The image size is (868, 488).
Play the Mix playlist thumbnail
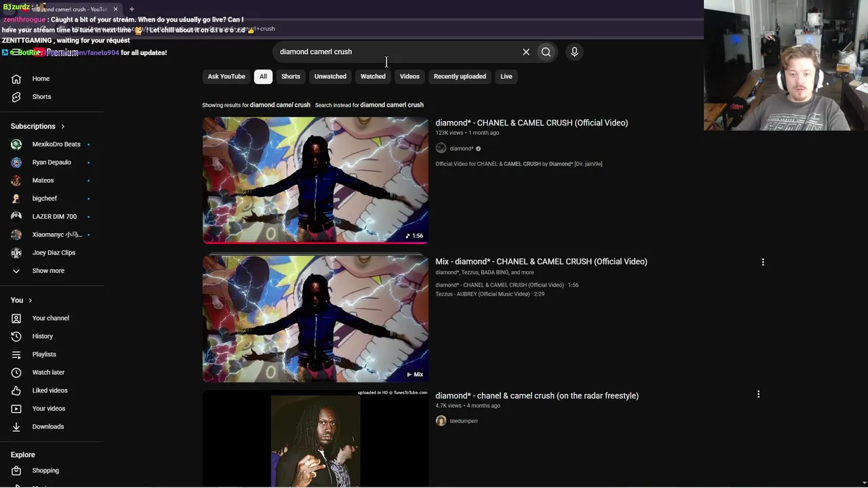pos(315,319)
